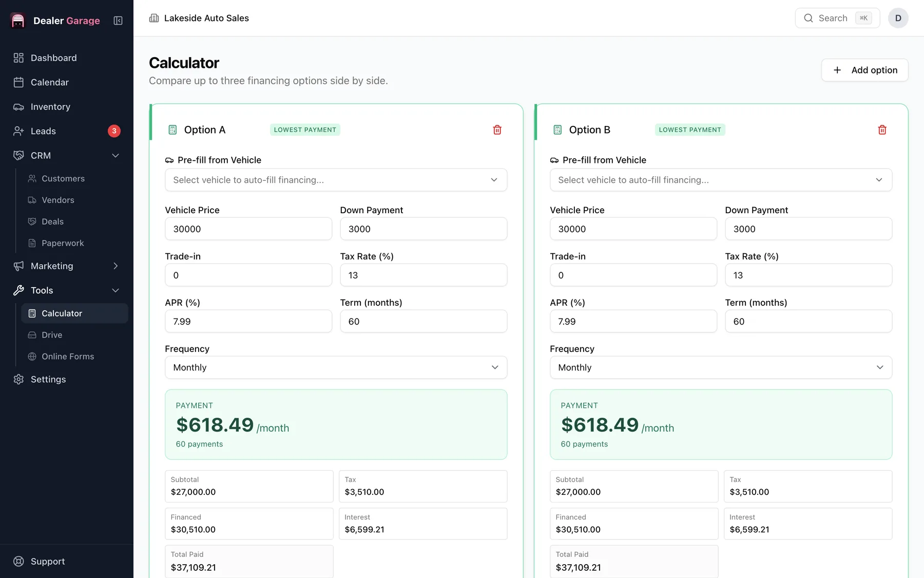
Task: Open the Vendors page
Action: [x=75, y=200]
